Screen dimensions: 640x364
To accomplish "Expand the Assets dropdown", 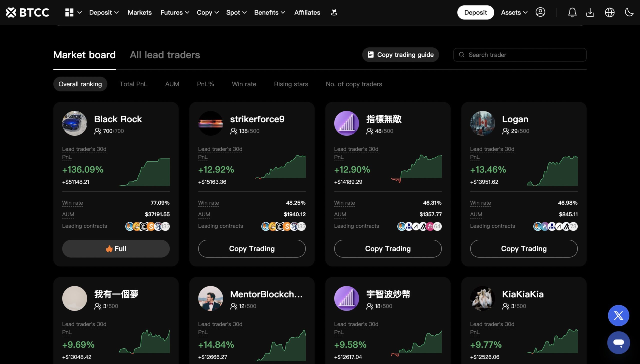I will [514, 12].
